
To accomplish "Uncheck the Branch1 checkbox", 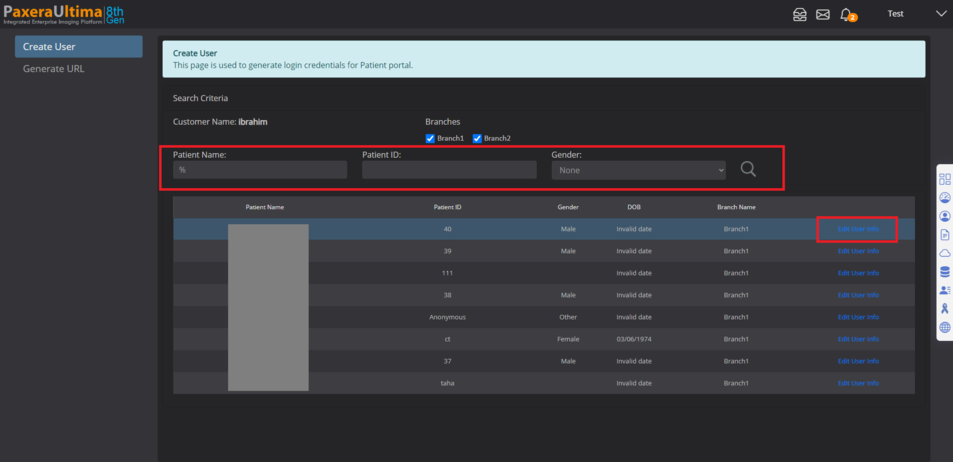I will click(x=430, y=138).
